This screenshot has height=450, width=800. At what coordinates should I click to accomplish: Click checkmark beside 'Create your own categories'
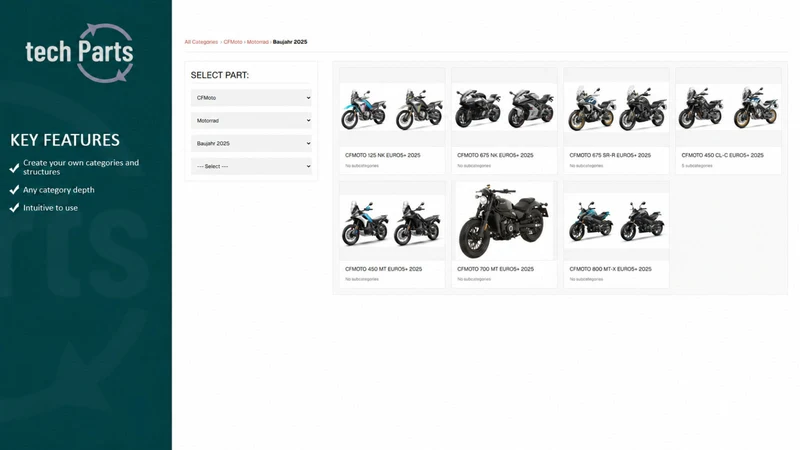[14, 167]
